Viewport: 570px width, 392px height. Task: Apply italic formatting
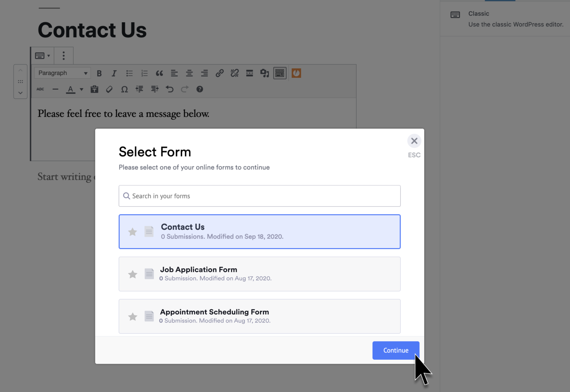pos(114,73)
